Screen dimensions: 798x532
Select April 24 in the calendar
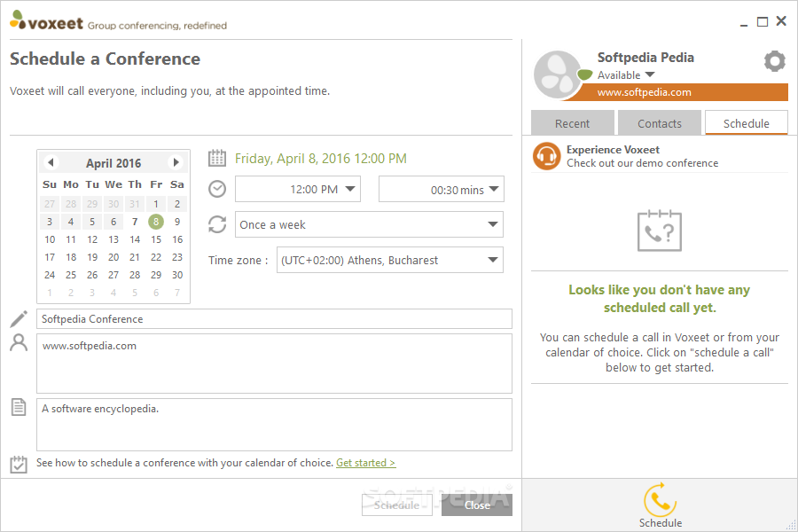point(50,275)
